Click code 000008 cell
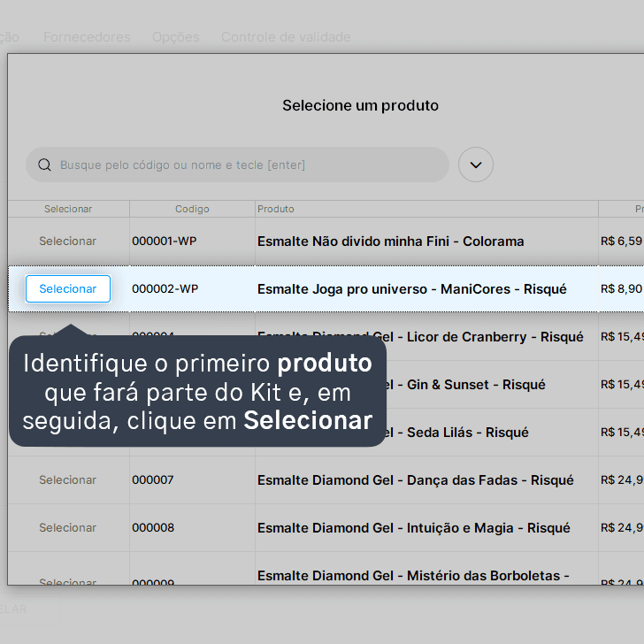644x644 pixels. (x=153, y=527)
